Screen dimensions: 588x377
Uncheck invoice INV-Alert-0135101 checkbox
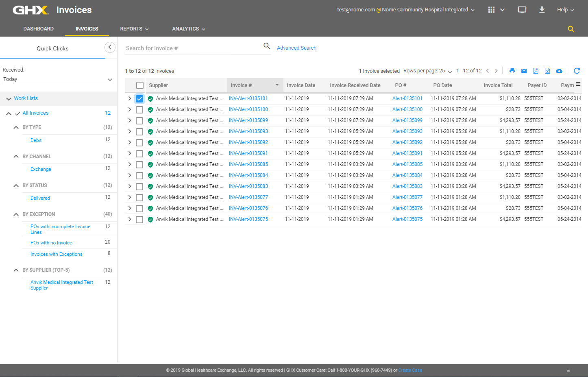point(139,99)
